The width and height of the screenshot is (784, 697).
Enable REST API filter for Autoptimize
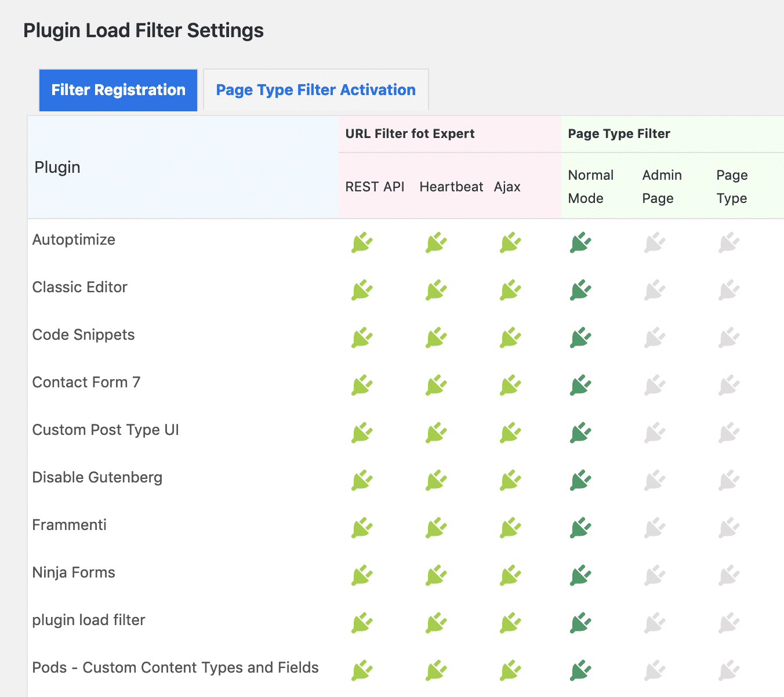361,242
